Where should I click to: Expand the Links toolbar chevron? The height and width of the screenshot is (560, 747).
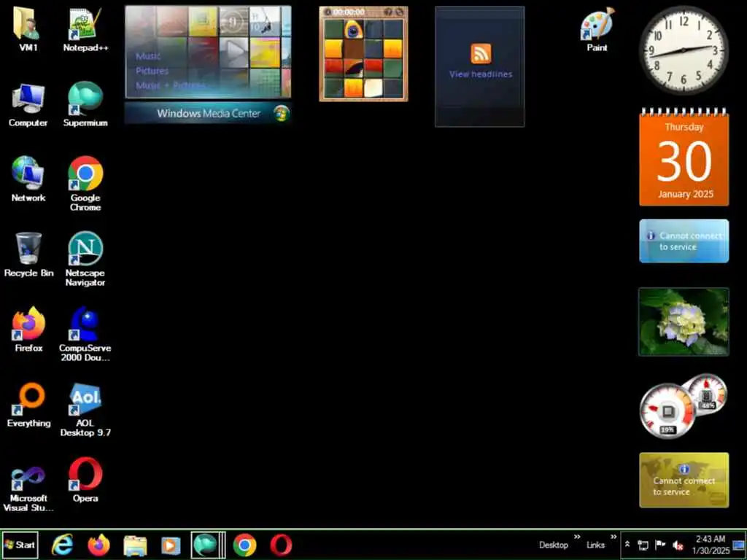pyautogui.click(x=614, y=537)
